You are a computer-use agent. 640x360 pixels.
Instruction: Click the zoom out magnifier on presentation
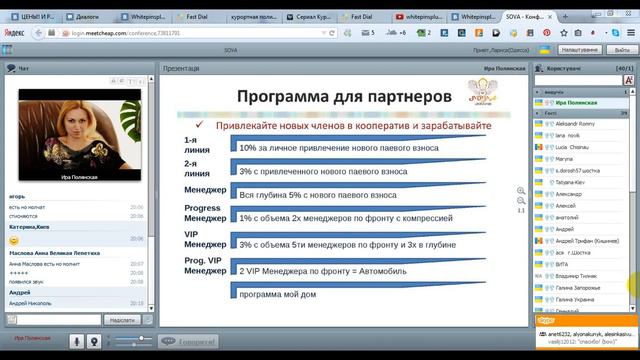click(x=521, y=201)
